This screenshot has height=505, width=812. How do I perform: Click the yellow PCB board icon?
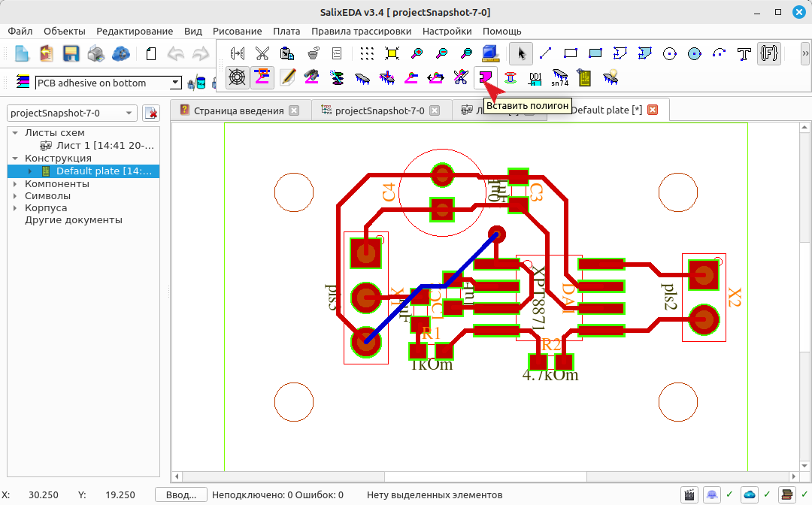(x=585, y=78)
